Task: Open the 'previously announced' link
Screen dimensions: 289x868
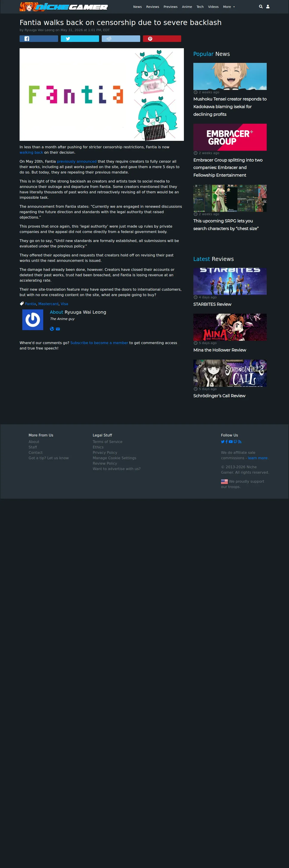Action: 77,161
